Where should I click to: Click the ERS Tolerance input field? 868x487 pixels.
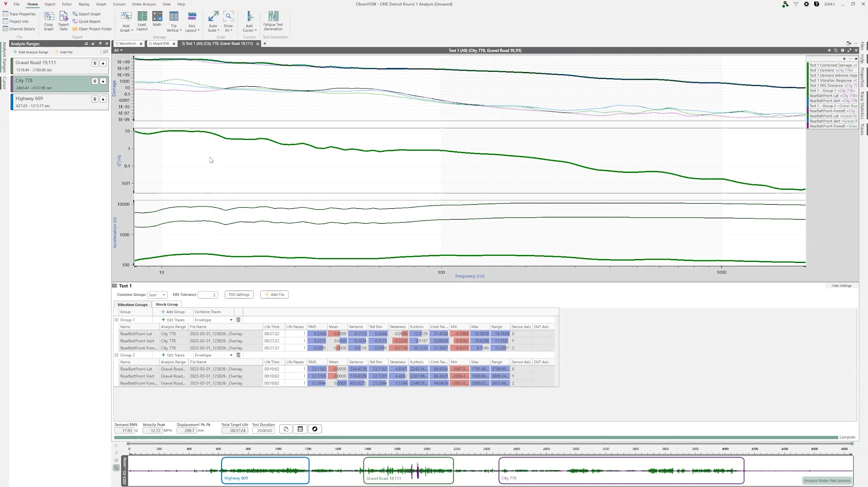coord(208,295)
